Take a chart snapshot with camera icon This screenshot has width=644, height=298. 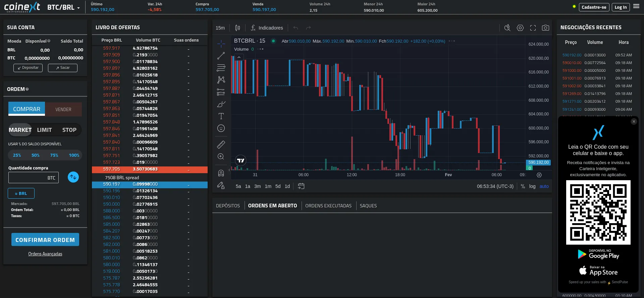546,28
